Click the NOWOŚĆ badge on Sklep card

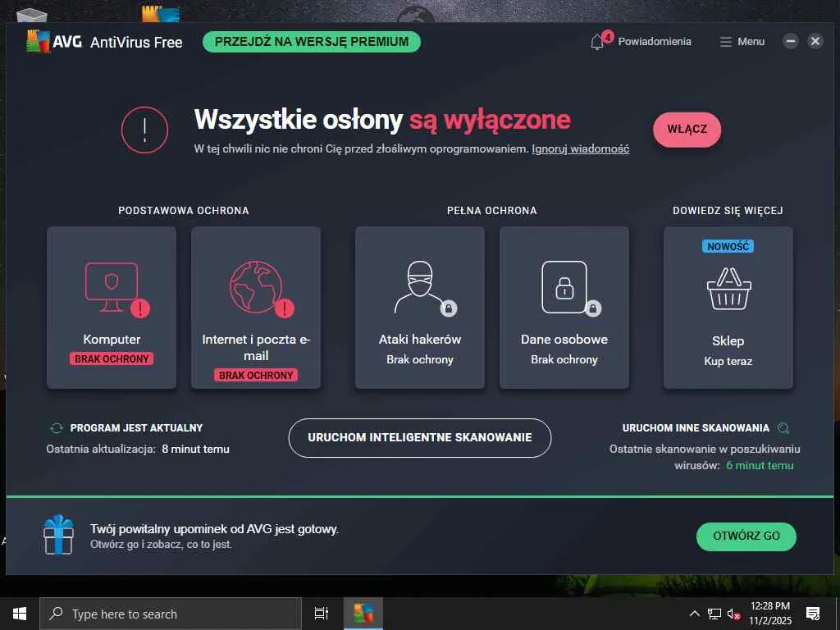pyautogui.click(x=728, y=246)
